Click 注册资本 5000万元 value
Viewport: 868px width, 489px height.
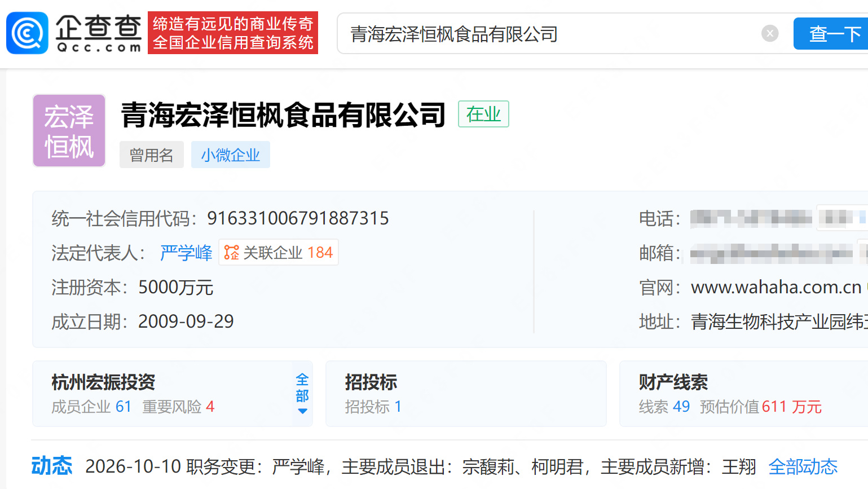(x=175, y=288)
